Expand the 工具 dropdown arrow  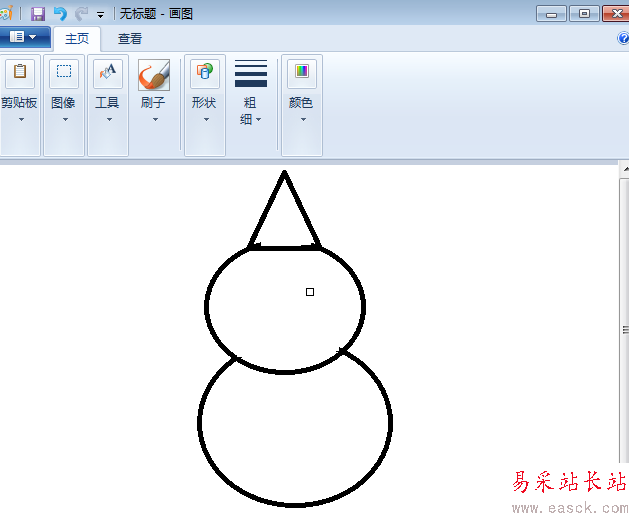click(109, 120)
